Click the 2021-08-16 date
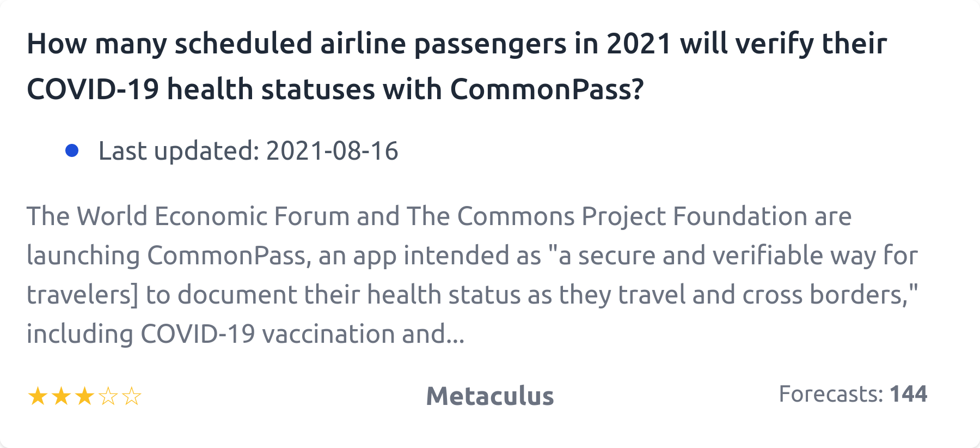 click(332, 151)
